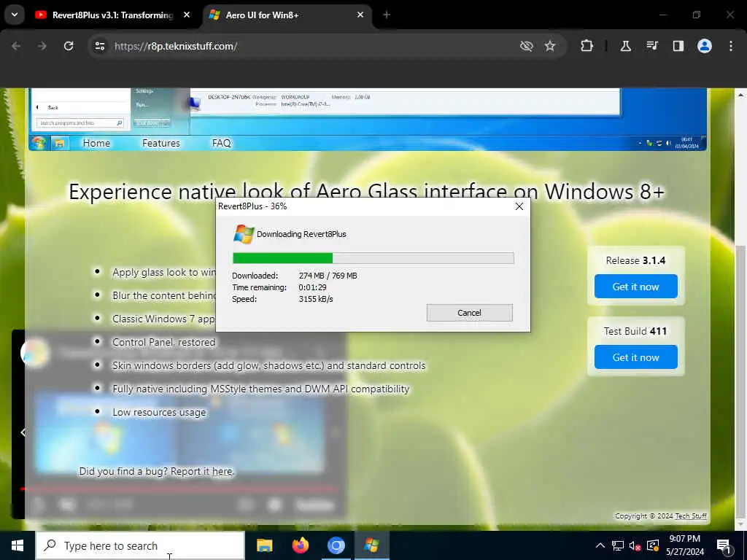Image resolution: width=747 pixels, height=560 pixels.
Task: Click the Windows logo in download dialog
Action: click(244, 234)
